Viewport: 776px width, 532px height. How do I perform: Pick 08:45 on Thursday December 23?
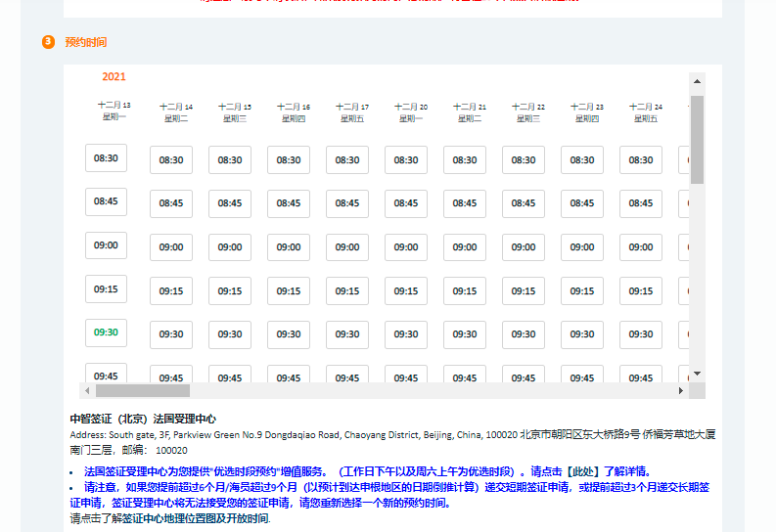pyautogui.click(x=582, y=203)
